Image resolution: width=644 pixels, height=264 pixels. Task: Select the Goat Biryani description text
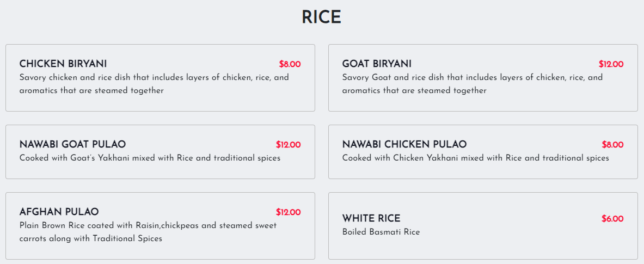[472, 84]
